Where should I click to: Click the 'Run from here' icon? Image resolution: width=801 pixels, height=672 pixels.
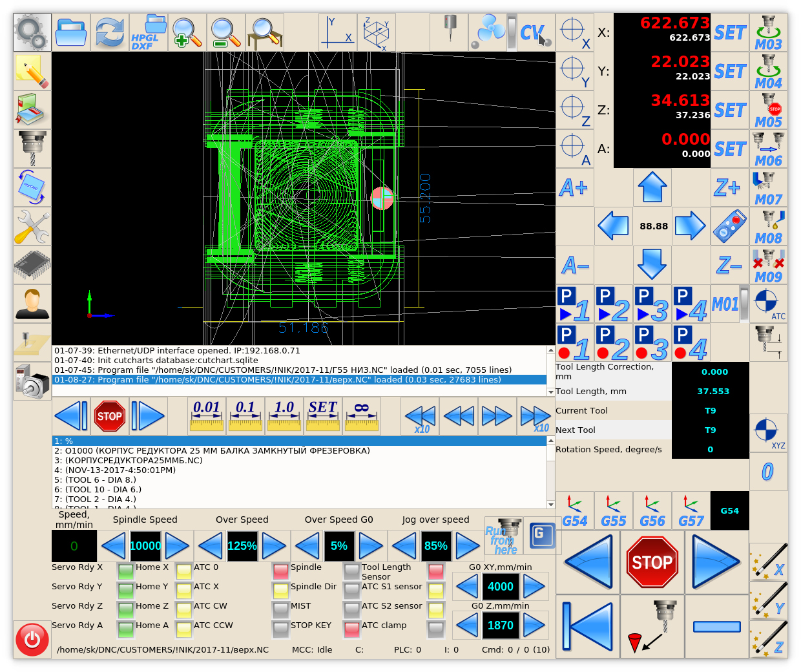point(503,536)
